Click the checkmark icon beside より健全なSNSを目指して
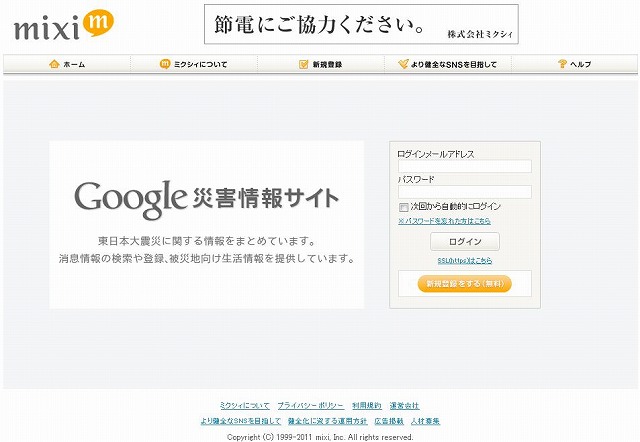This screenshot has width=640, height=442. point(403,64)
